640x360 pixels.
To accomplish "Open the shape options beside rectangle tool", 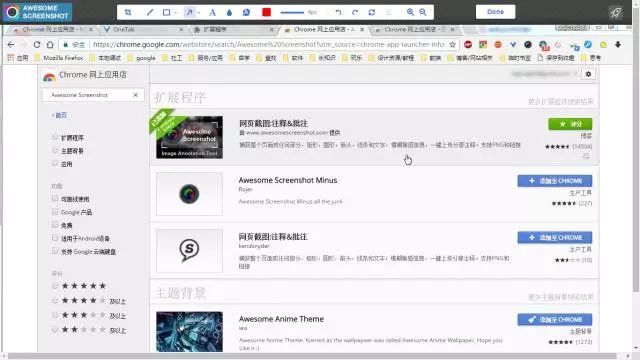I will pyautogui.click(x=176, y=13).
